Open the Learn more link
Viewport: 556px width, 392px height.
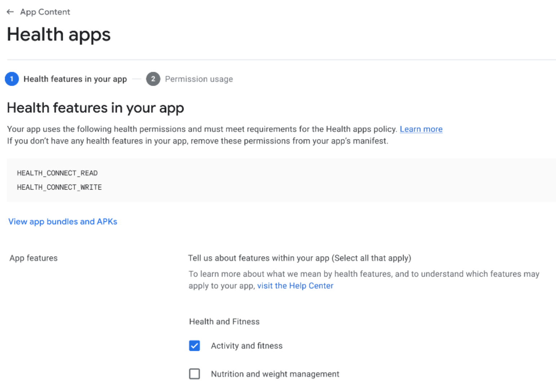click(x=421, y=129)
